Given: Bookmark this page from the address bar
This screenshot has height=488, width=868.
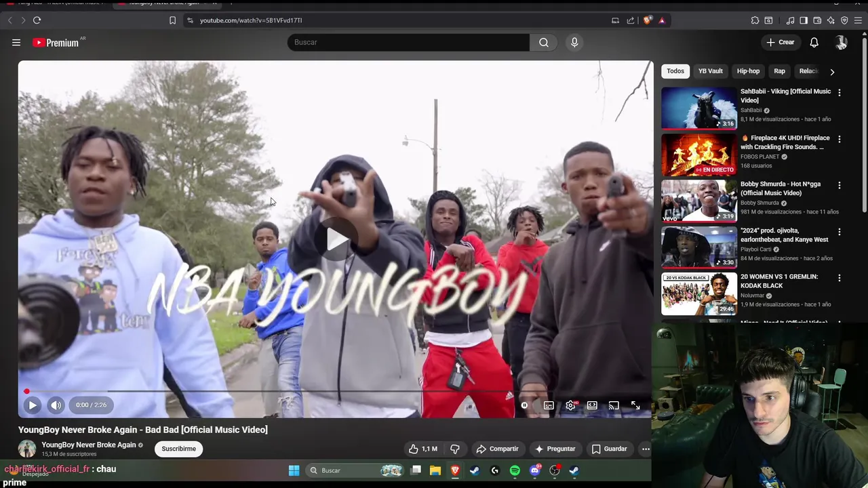Looking at the screenshot, I should pyautogui.click(x=172, y=20).
